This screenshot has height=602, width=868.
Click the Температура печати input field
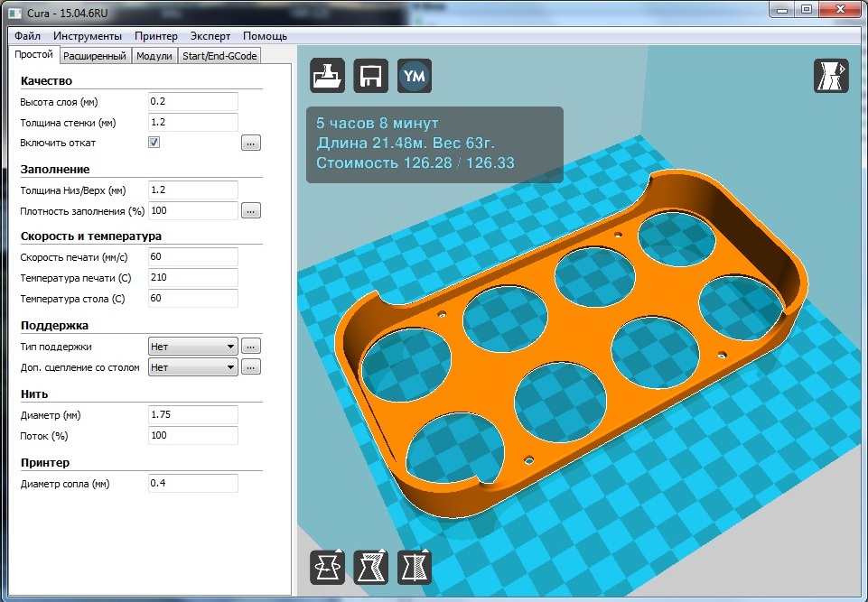point(193,277)
